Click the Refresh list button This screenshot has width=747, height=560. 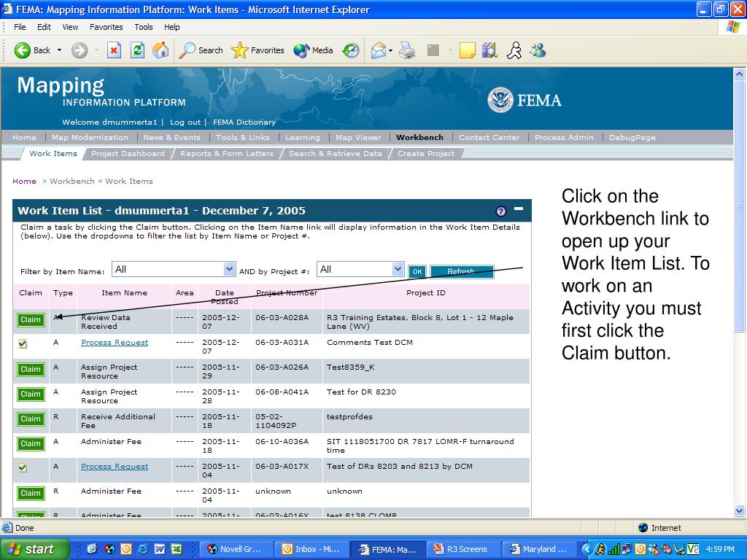(x=462, y=271)
